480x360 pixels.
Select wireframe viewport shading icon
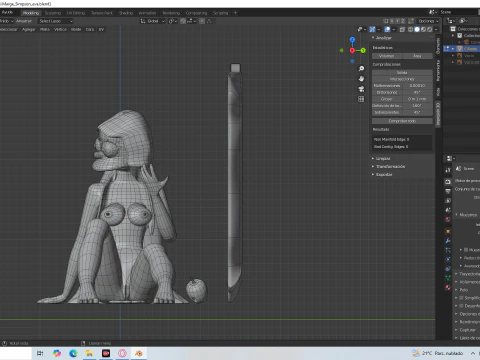click(x=411, y=29)
